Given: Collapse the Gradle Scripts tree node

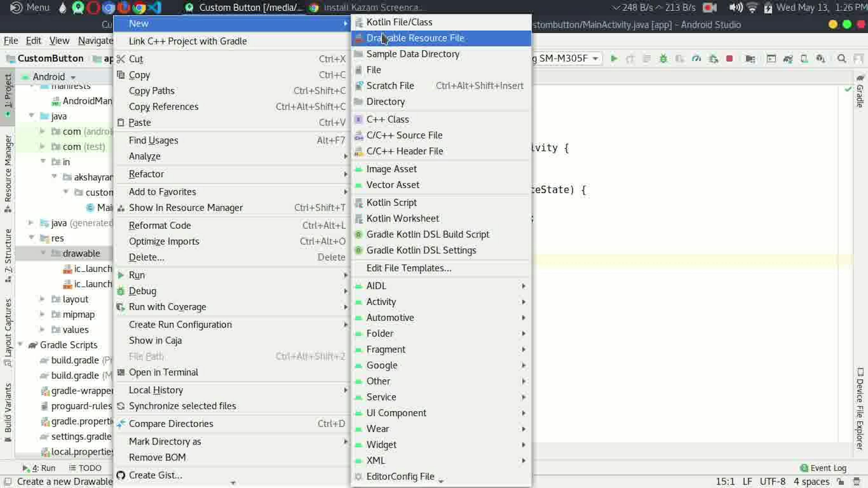Looking at the screenshot, I should click(x=20, y=344).
